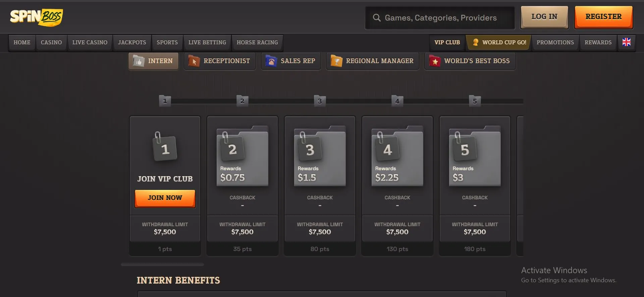Click the Receptionist cursor folder icon
This screenshot has height=297, width=644.
[x=194, y=61]
